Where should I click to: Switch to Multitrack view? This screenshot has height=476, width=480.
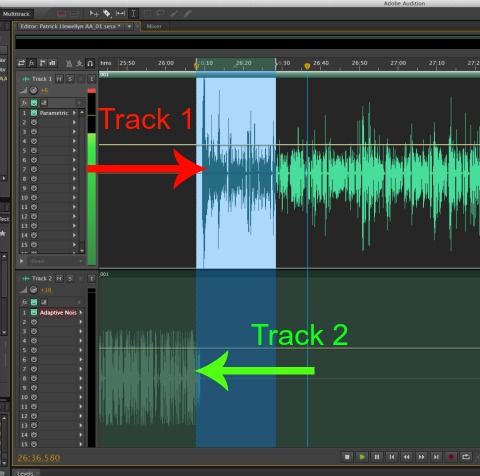pos(16,14)
